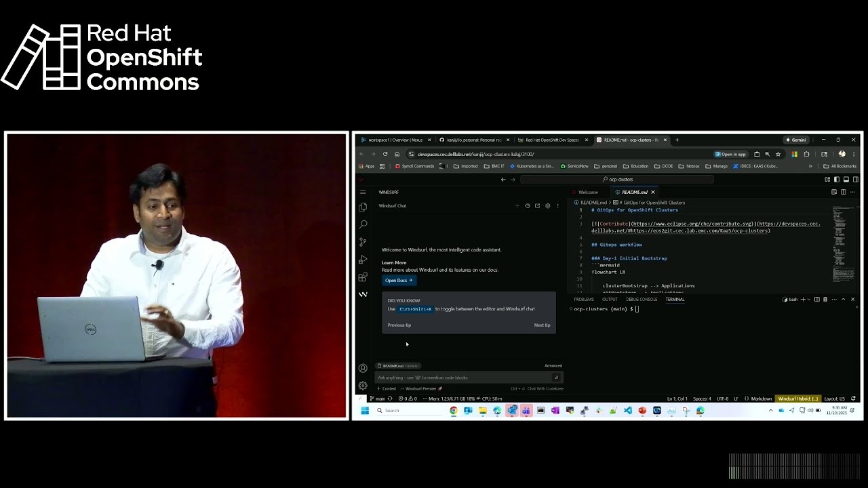868x488 pixels.
Task: Click the Advanced link above chat input
Action: coord(553,366)
